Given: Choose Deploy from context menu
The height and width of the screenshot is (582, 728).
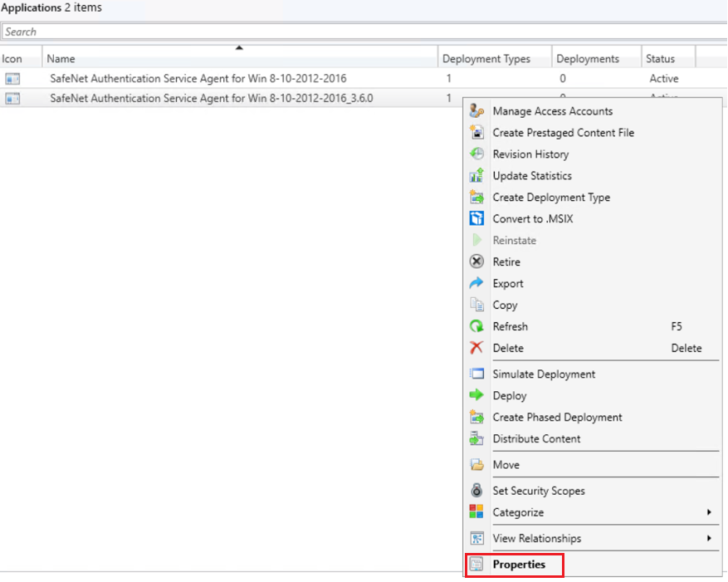Looking at the screenshot, I should point(593,395).
